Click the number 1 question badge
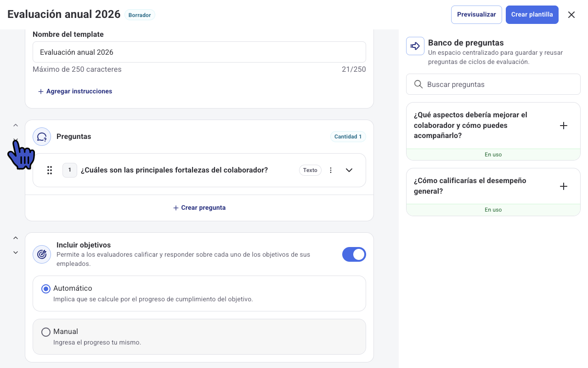The width and height of the screenshot is (588, 368). (x=70, y=170)
